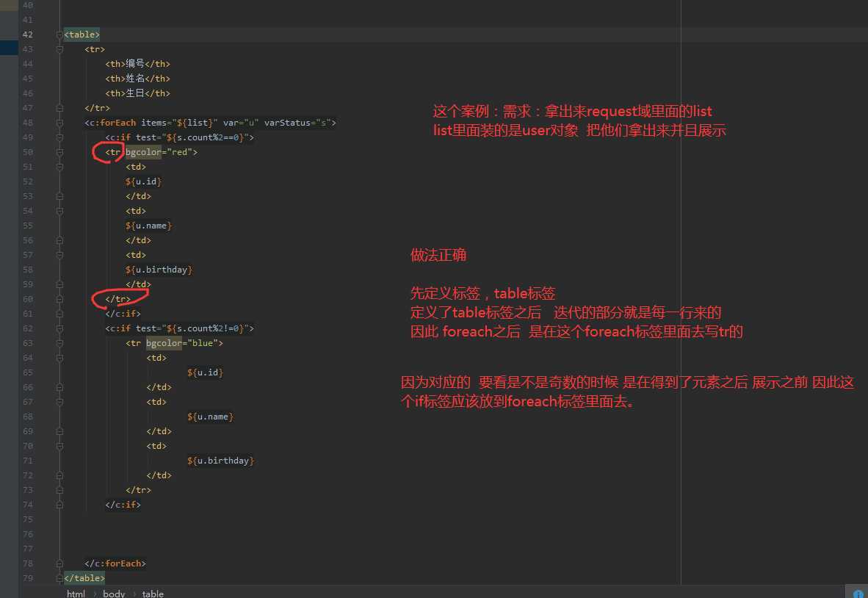
Task: Collapse the fold marker at closing </c:forEach>
Action: pyautogui.click(x=59, y=563)
